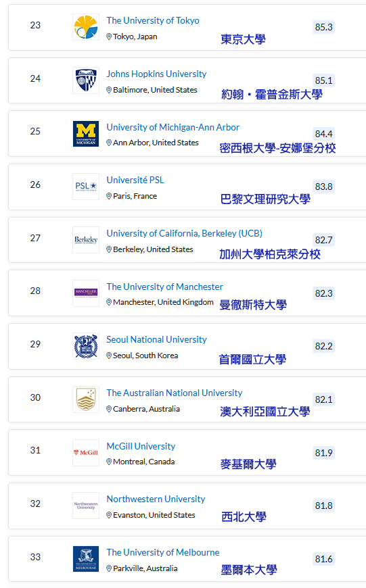Image resolution: width=366 pixels, height=588 pixels.
Task: Open The University of Tokyo link
Action: 153,21
